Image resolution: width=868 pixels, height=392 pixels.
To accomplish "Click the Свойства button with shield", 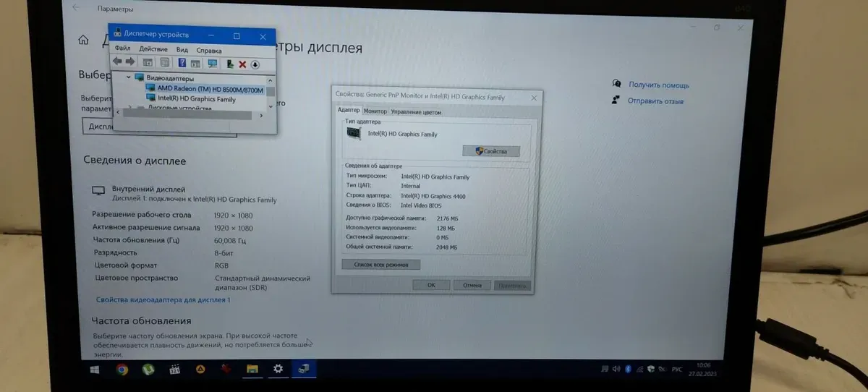I will (x=490, y=151).
